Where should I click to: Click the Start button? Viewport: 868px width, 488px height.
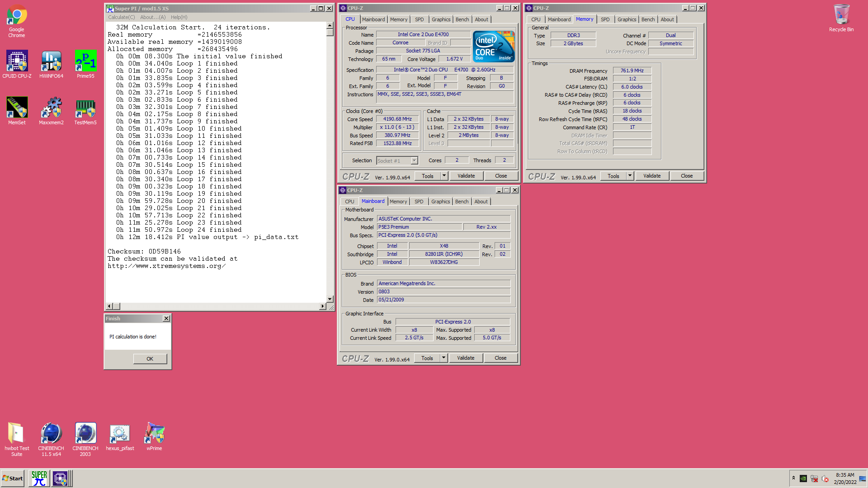point(13,478)
